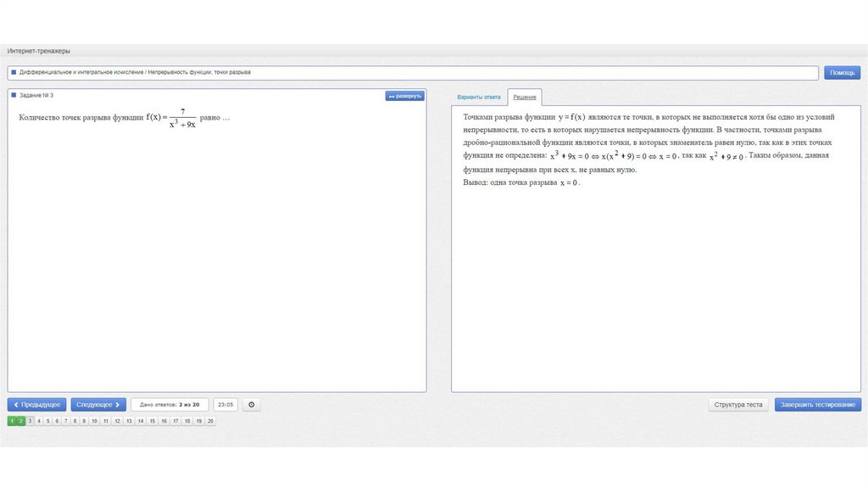
Task: Jump to question 8 in the navigator
Action: coord(75,421)
